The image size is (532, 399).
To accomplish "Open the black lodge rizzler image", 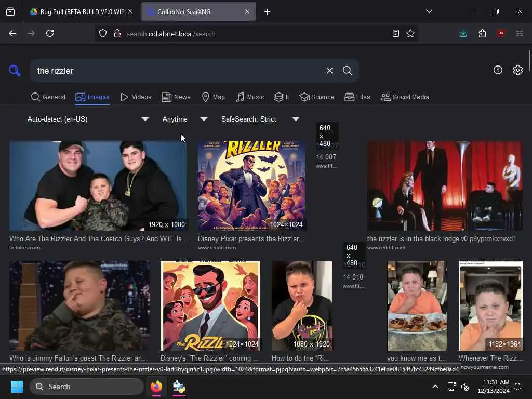I will pyautogui.click(x=445, y=186).
